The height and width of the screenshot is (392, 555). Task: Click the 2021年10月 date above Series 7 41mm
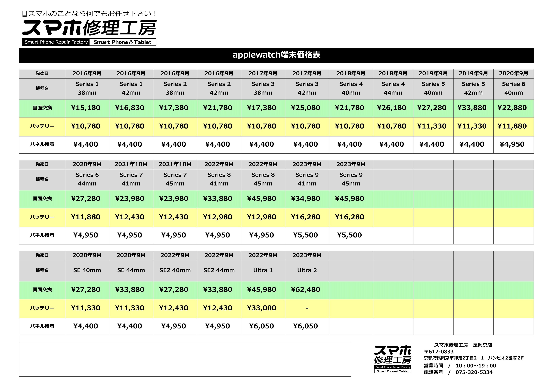coord(131,164)
